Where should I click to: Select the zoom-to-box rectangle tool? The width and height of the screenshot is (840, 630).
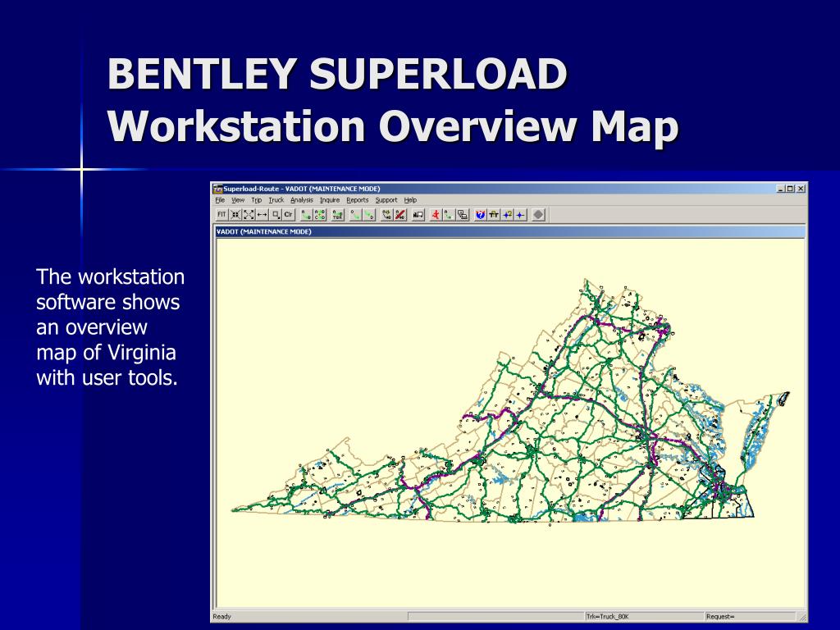coord(276,214)
